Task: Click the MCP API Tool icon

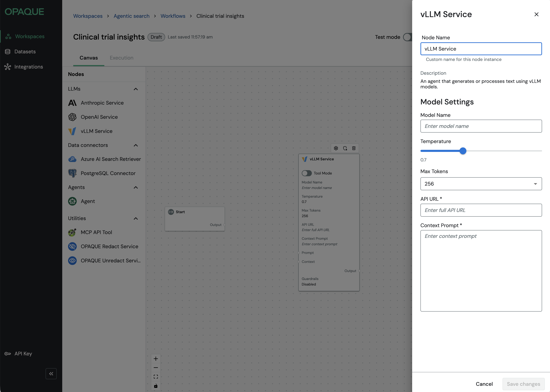Action: coord(72,233)
